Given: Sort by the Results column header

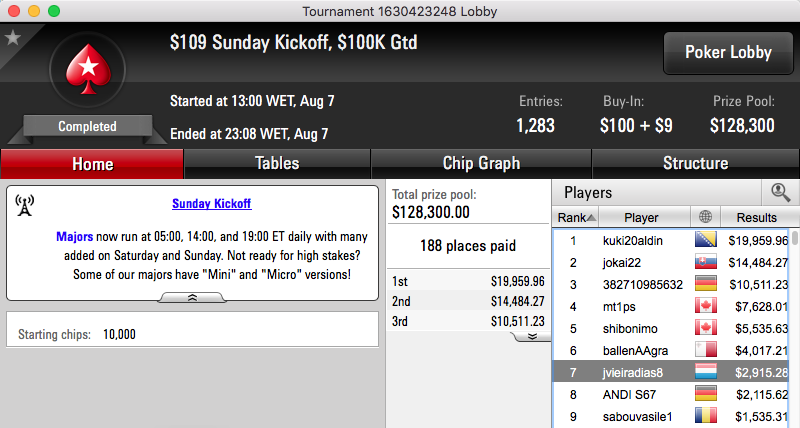Looking at the screenshot, I should (757, 217).
